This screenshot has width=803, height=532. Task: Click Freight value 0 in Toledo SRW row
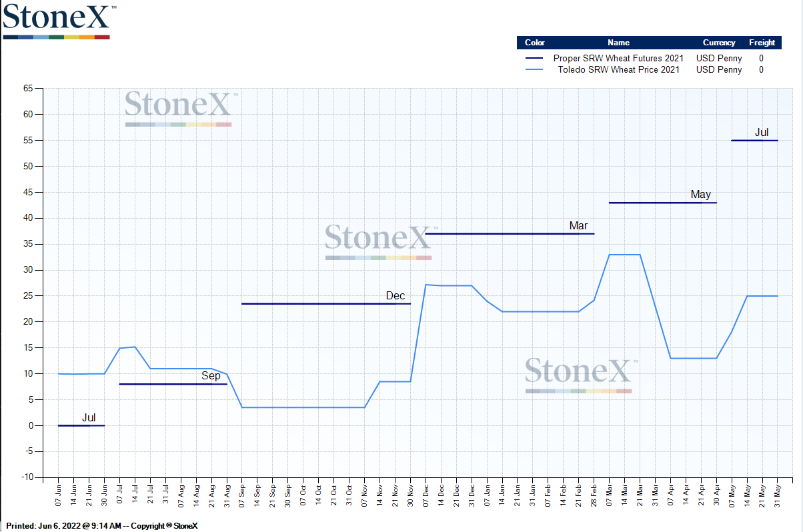coord(761,69)
